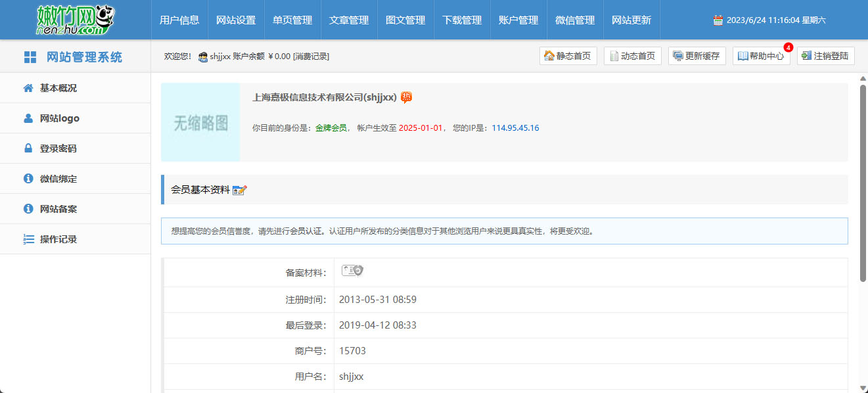
Task: Go to 微信管理 in top navigation
Action: click(x=575, y=20)
